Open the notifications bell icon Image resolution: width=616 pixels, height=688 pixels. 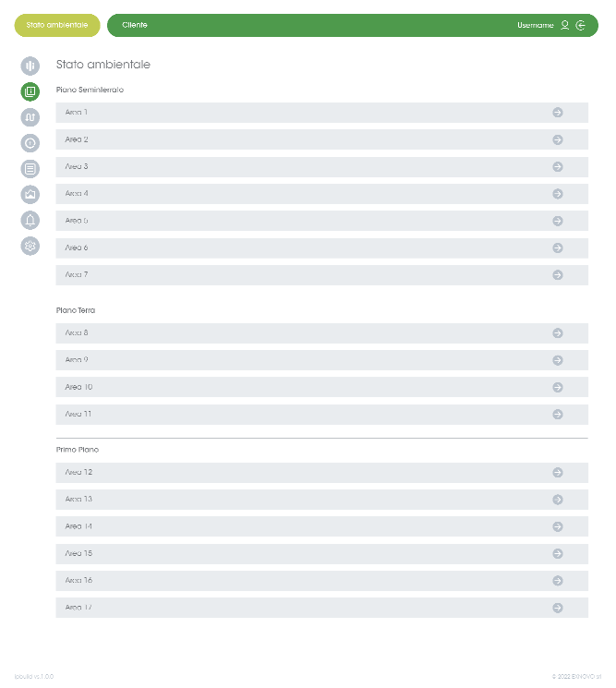point(30,220)
